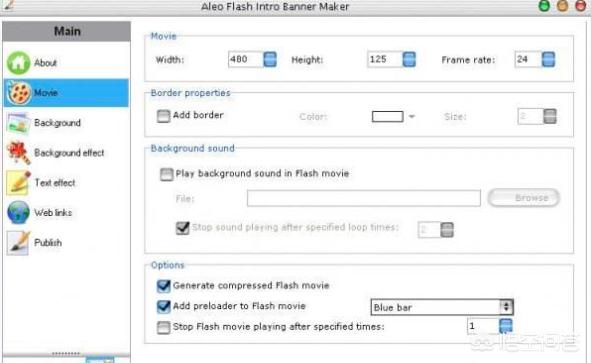Viewport: 591px width, 363px height.
Task: Click the Browse button for sound file
Action: click(x=524, y=198)
